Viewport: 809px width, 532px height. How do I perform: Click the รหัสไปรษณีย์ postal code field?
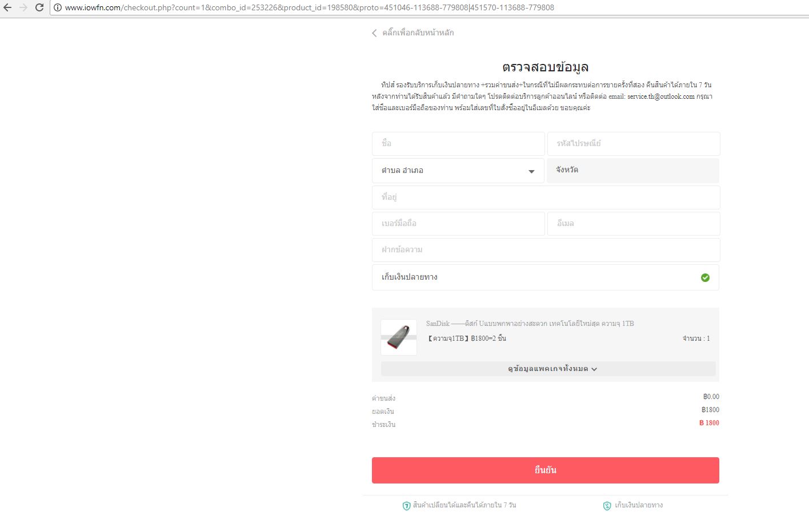[x=633, y=144]
